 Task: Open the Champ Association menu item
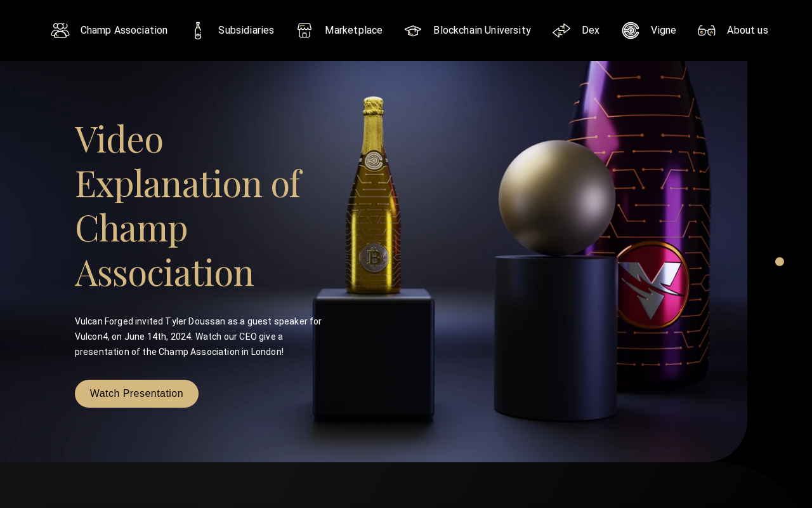(x=124, y=30)
